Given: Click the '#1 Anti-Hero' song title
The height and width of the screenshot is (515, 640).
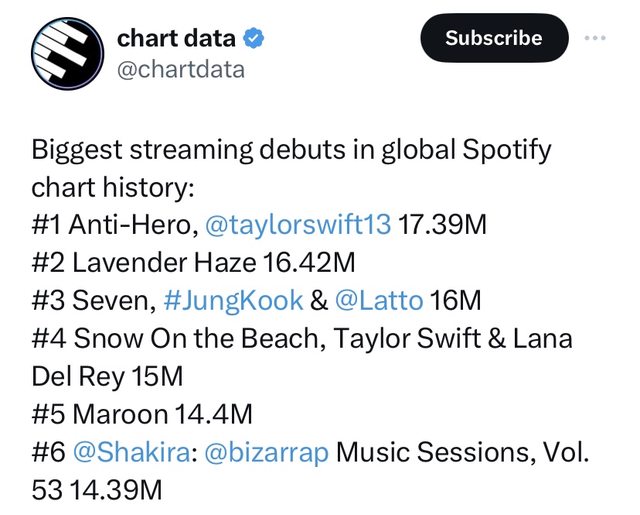Looking at the screenshot, I should 111,224.
